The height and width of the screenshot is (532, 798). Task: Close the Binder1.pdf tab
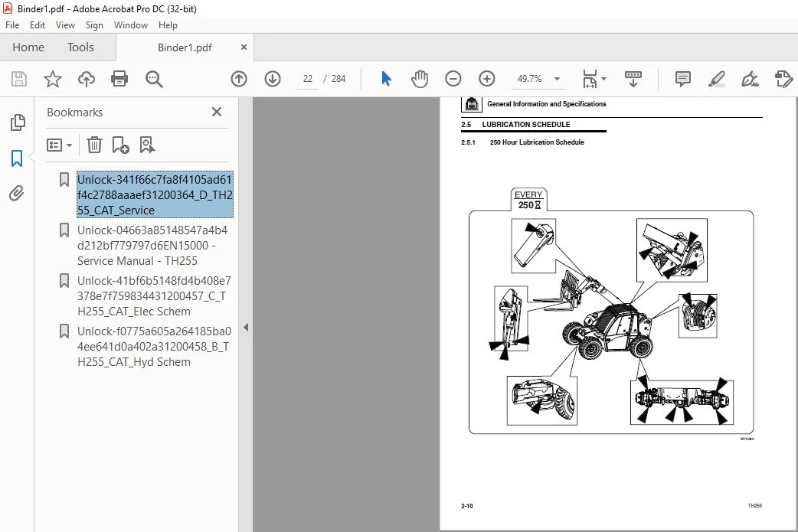[x=244, y=47]
